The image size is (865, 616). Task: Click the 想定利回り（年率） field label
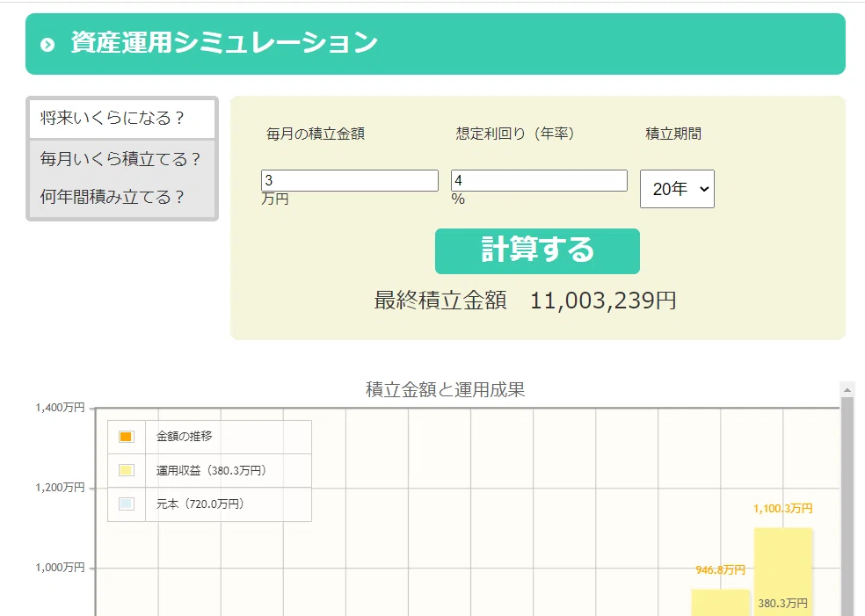(515, 134)
